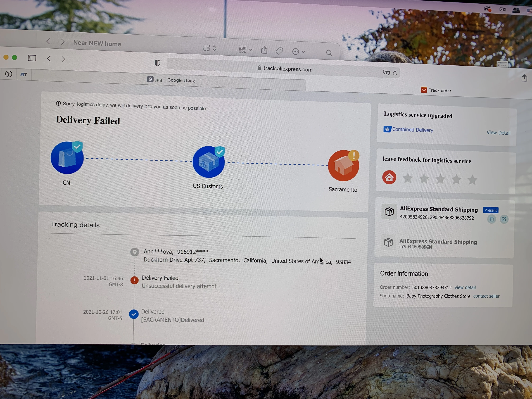532x399 pixels.
Task: Rate logistics service five stars
Action: (x=472, y=180)
